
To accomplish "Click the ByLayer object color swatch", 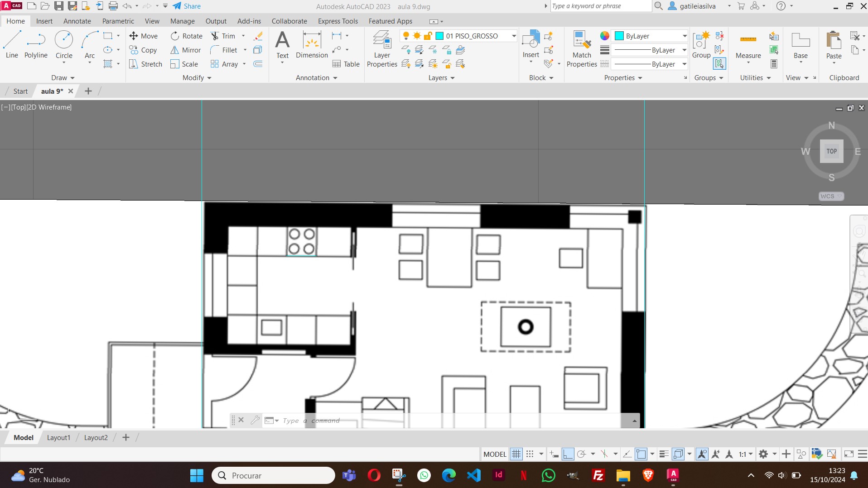I will click(x=619, y=36).
